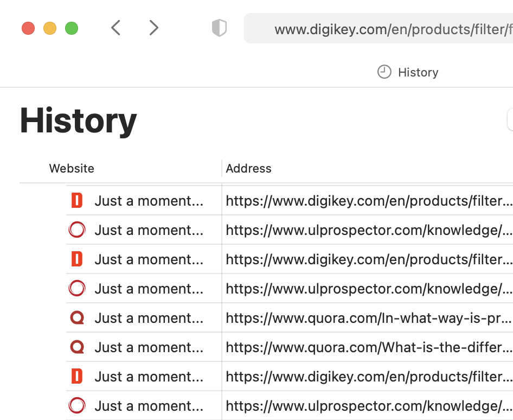This screenshot has height=420, width=513.
Task: Sort by the Address column header
Action: tap(248, 168)
